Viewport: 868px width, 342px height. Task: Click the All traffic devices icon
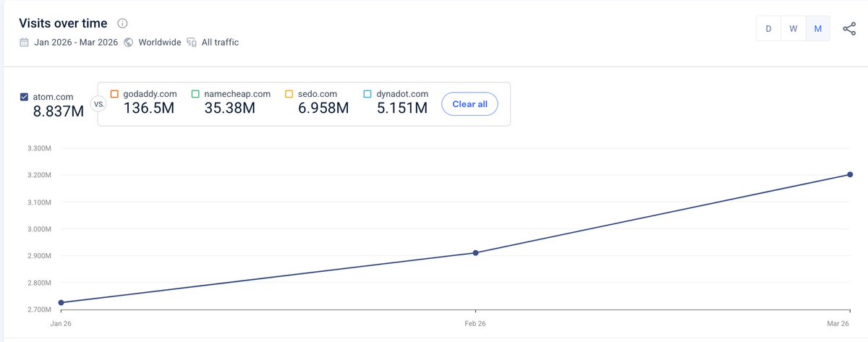(192, 42)
